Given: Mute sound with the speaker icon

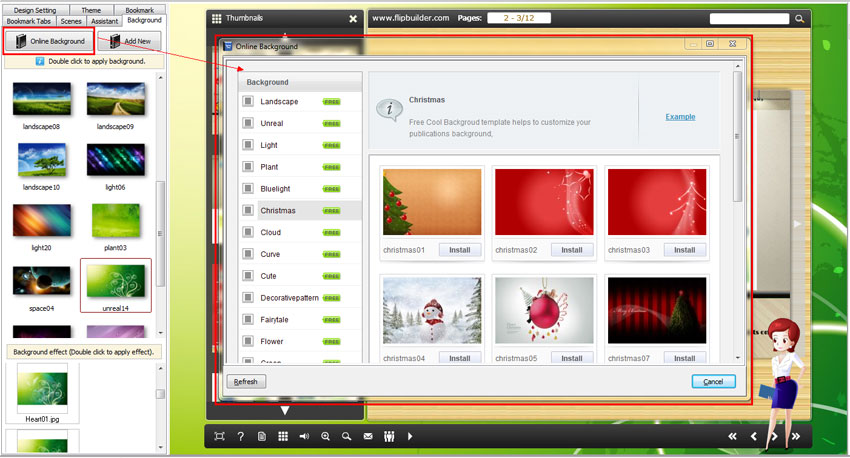Looking at the screenshot, I should point(304,436).
